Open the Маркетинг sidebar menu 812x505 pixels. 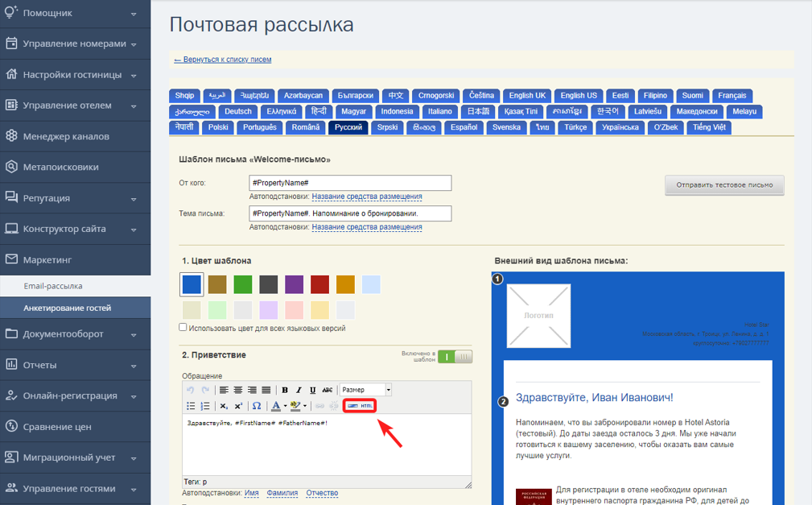coord(75,260)
